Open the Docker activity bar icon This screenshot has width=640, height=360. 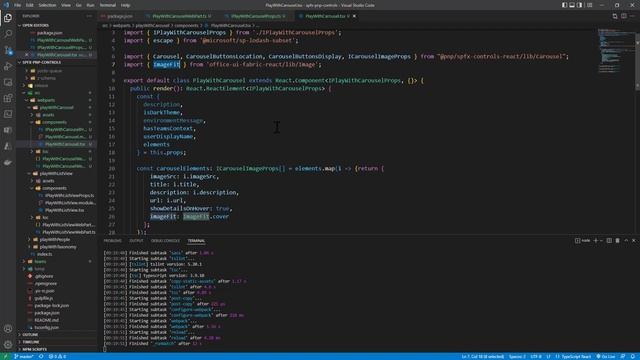point(8,162)
